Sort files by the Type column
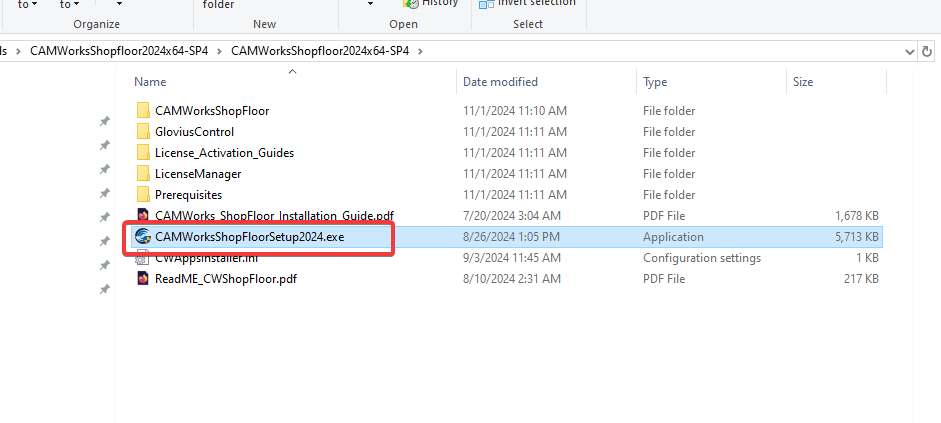 (x=655, y=82)
